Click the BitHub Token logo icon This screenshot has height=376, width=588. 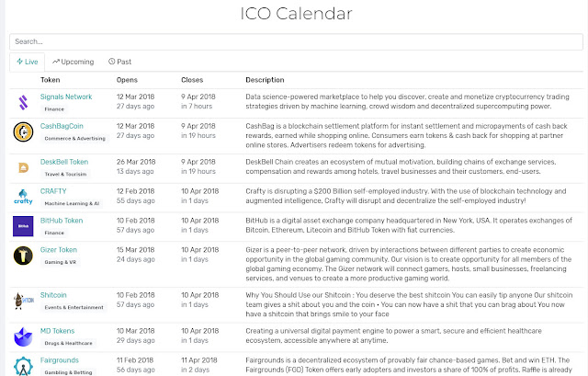[x=23, y=225]
